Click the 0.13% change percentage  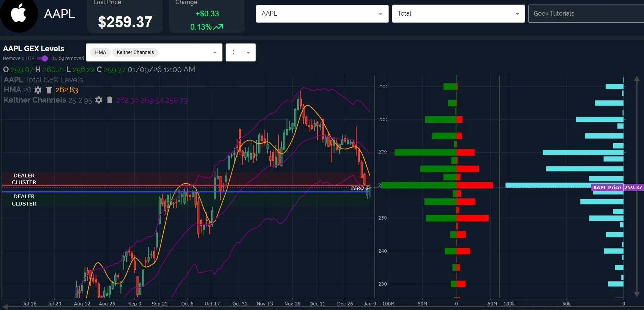pos(201,27)
